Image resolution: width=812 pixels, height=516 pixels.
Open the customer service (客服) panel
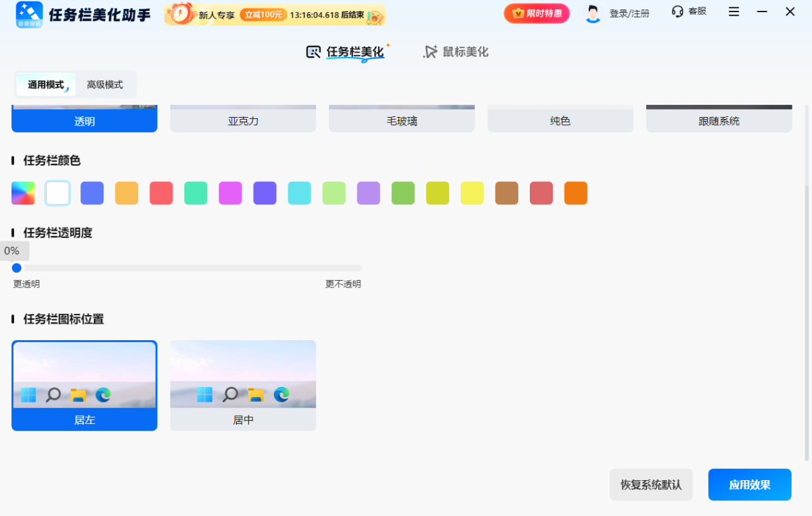point(688,13)
